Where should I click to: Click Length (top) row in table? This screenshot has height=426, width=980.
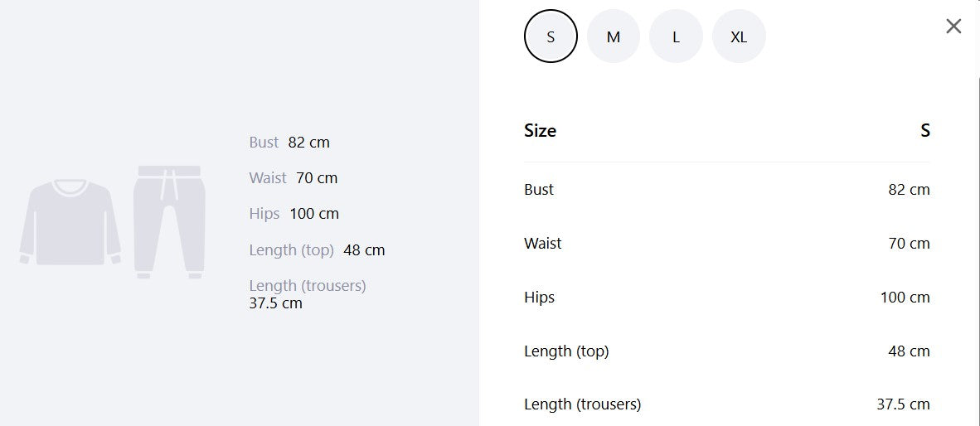727,351
